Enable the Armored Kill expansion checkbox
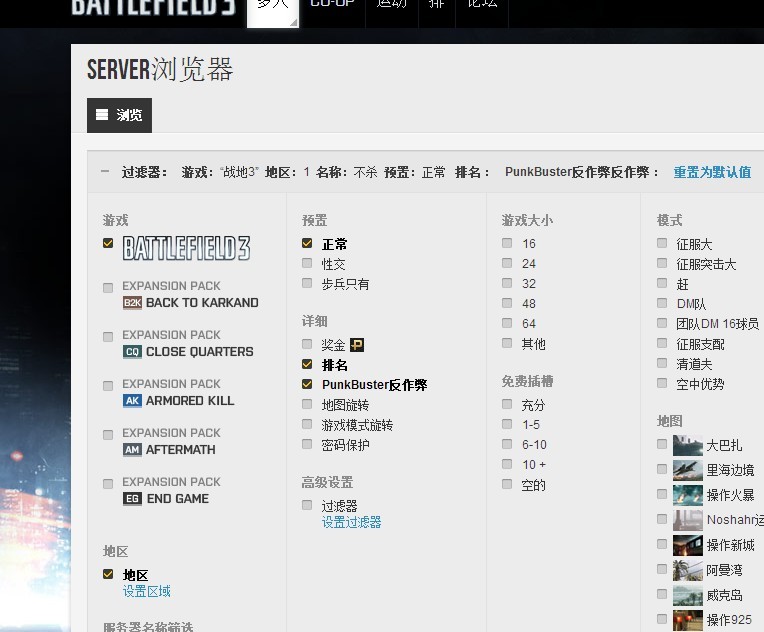 tap(108, 385)
